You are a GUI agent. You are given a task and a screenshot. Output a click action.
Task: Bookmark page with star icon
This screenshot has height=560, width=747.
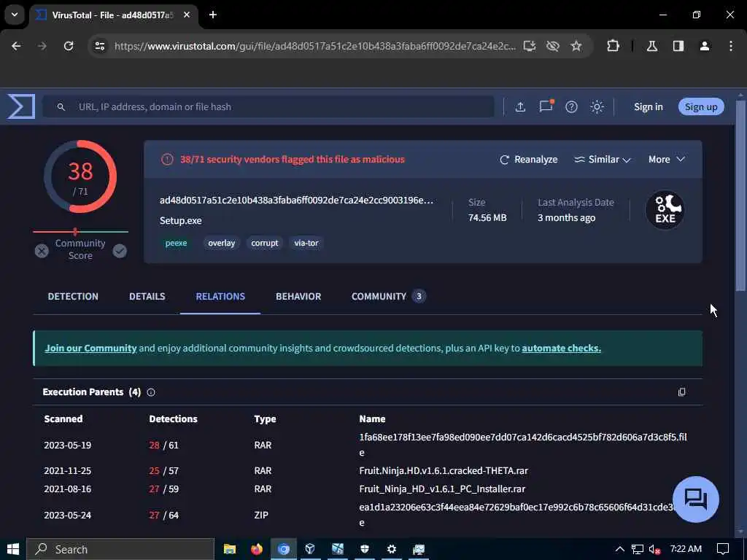tap(576, 46)
